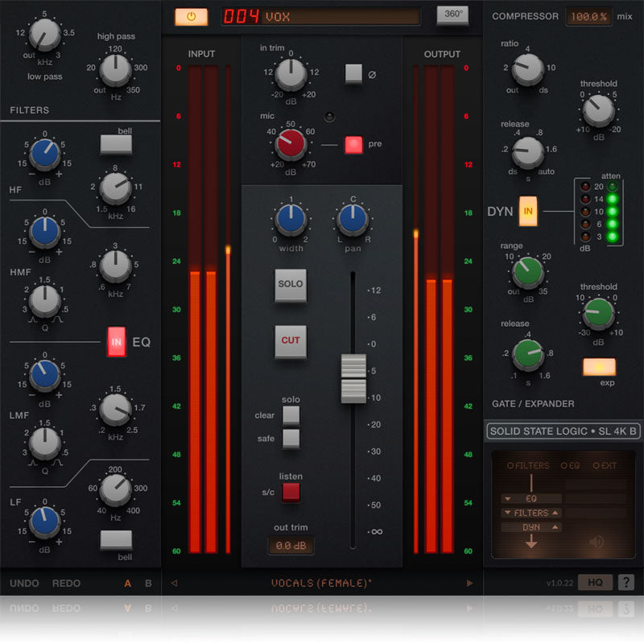644x644 pixels.
Task: Toggle the gate exp button
Action: [x=599, y=367]
